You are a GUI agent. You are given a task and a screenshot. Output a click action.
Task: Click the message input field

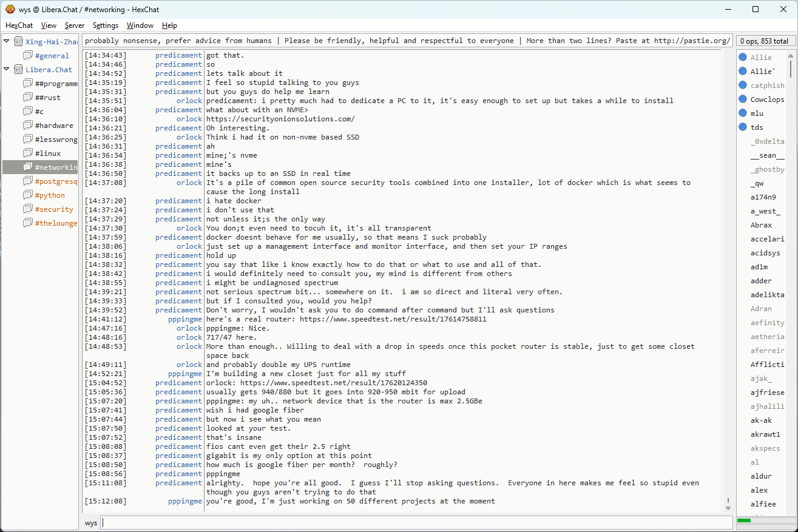(x=416, y=522)
